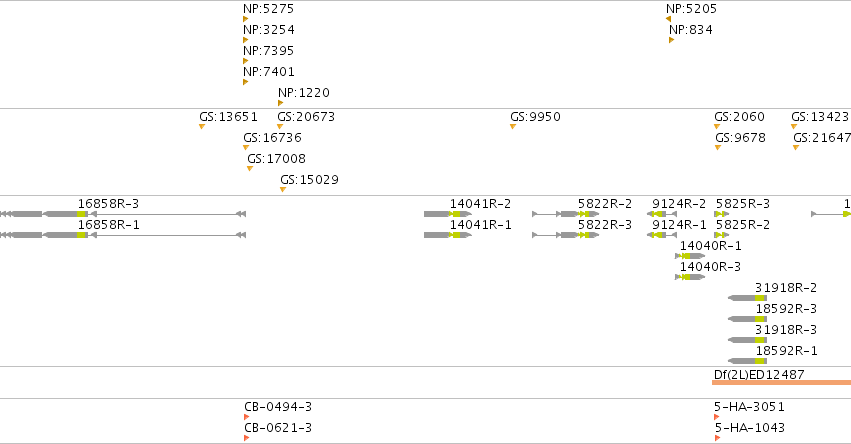Image resolution: width=851 pixels, height=444 pixels.
Task: Click the 16858R-1 gene model glyph
Action: coord(123,235)
